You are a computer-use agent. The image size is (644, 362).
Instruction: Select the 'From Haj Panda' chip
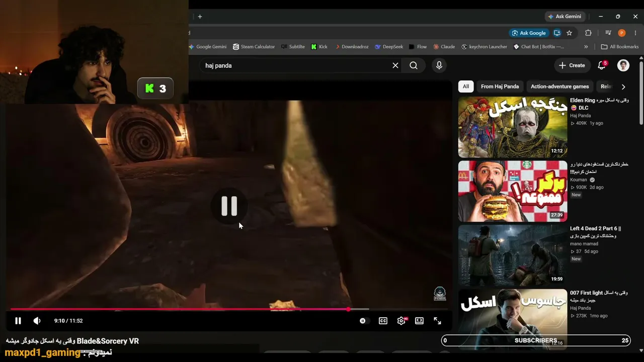point(500,86)
